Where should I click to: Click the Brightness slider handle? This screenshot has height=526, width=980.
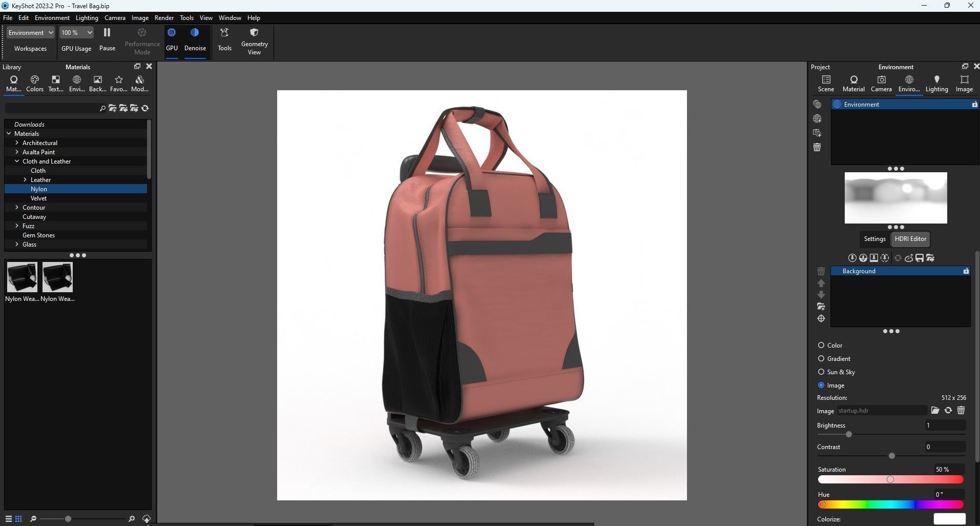[x=848, y=434]
